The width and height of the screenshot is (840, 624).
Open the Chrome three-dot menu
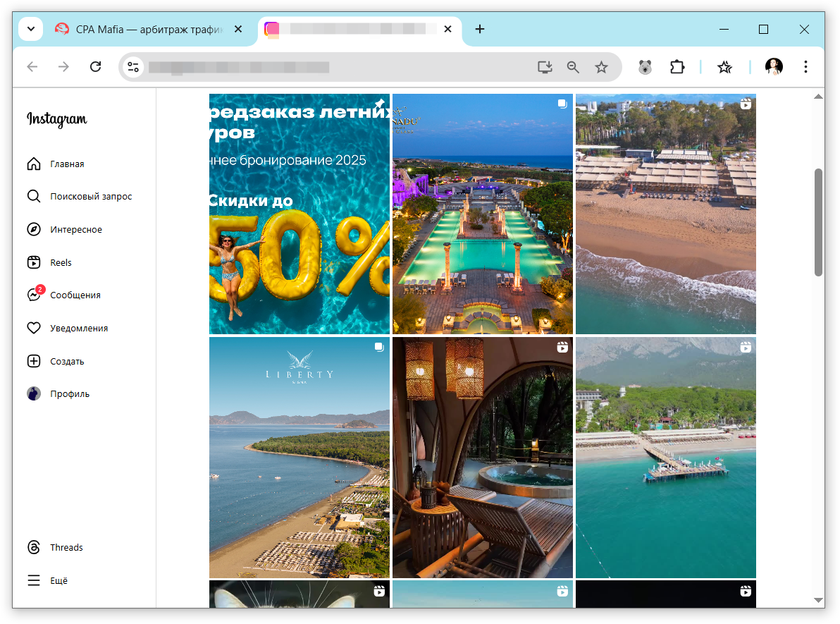click(x=805, y=67)
